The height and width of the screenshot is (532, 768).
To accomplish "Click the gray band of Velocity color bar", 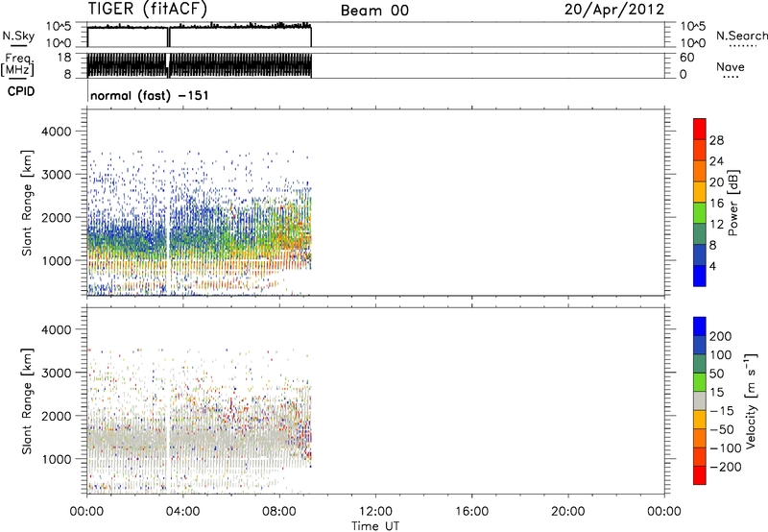I will coord(700,401).
